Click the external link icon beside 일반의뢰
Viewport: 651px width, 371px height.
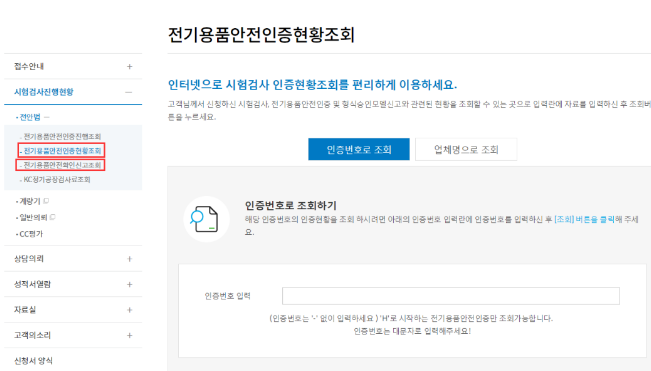[53, 217]
